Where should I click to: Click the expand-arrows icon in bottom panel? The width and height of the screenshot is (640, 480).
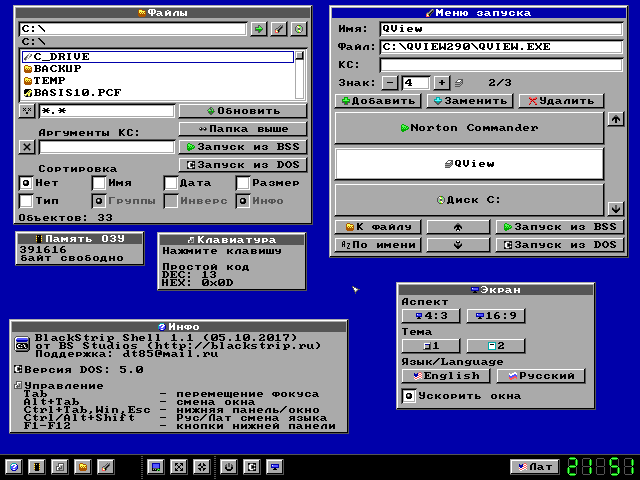(179, 467)
